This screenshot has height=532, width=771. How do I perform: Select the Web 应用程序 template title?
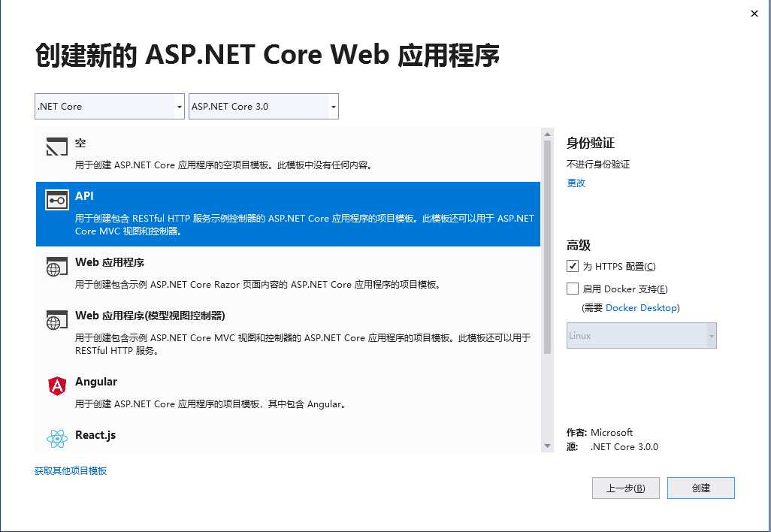(x=110, y=262)
